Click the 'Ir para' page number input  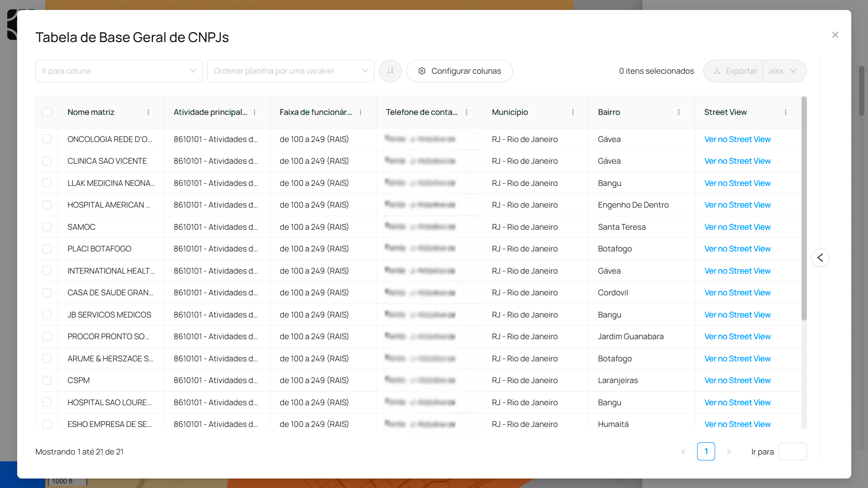(792, 451)
